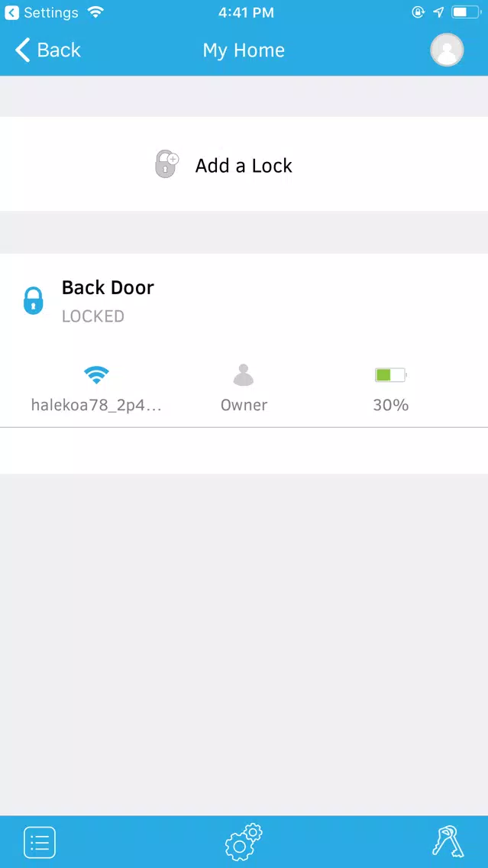Open settings gears icon in bottom bar
The width and height of the screenshot is (488, 868).
coord(244,841)
